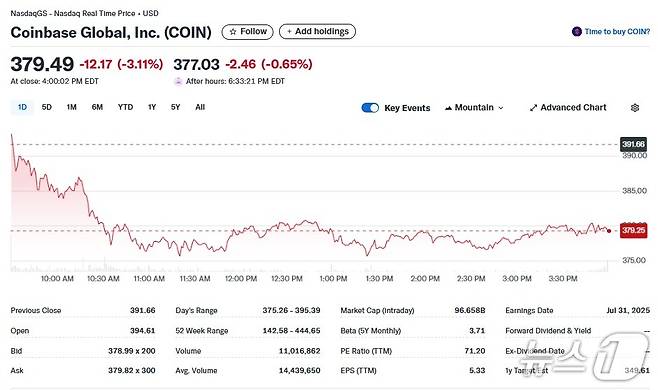Click the -2.46 (-0.65%) after hours change

point(269,65)
